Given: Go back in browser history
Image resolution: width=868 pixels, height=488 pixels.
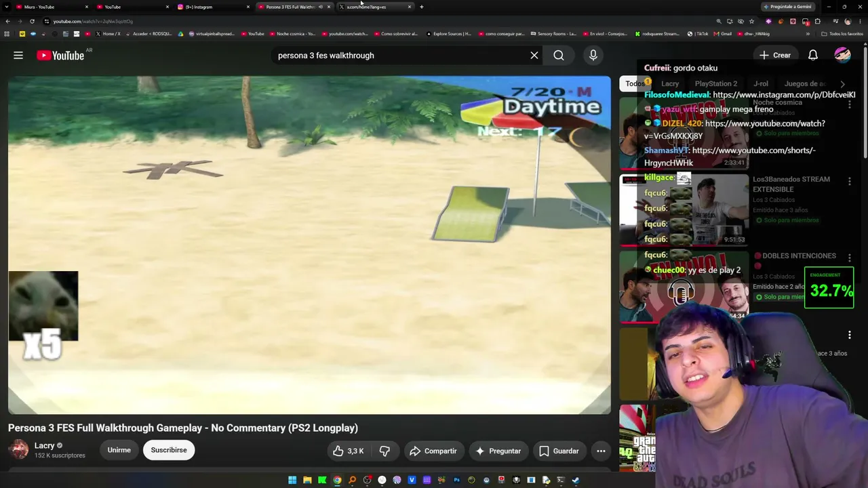Looking at the screenshot, I should (x=7, y=22).
